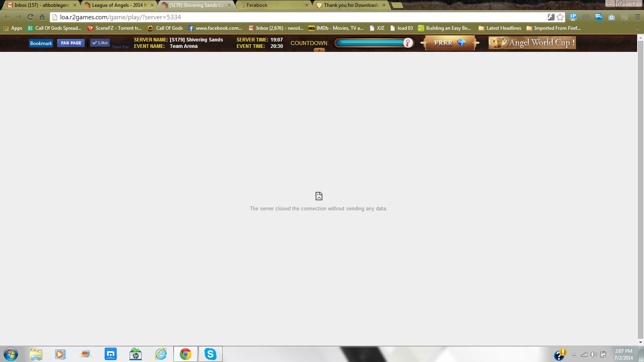Show hidden system tray icons
Viewport: 644px width, 362px height.
pyautogui.click(x=574, y=354)
